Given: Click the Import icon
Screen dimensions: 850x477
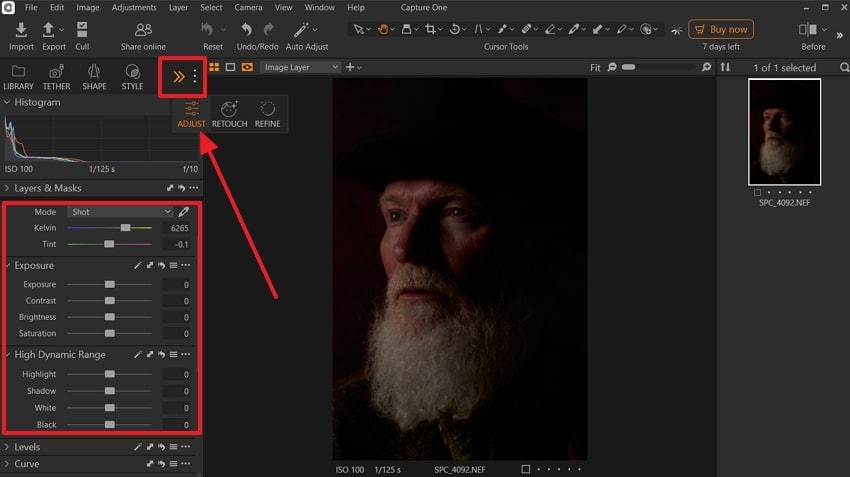Looking at the screenshot, I should (21, 30).
